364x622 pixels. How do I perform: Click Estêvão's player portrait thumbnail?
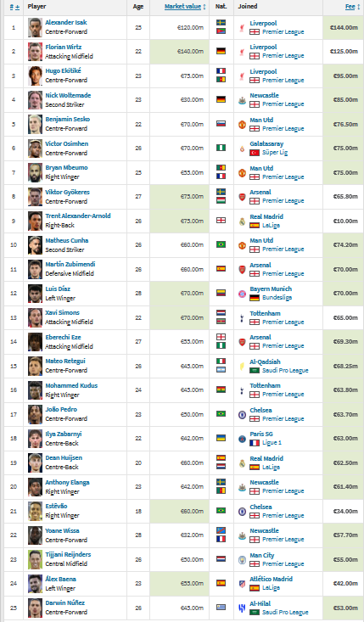(x=36, y=512)
